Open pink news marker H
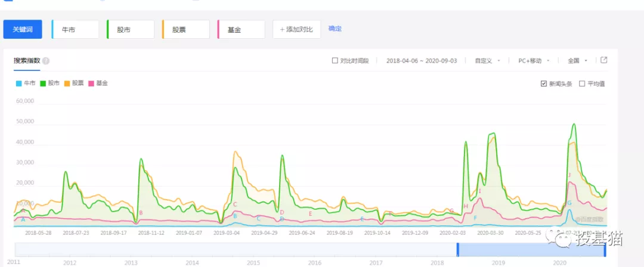The width and height of the screenshot is (644, 267). 466,206
